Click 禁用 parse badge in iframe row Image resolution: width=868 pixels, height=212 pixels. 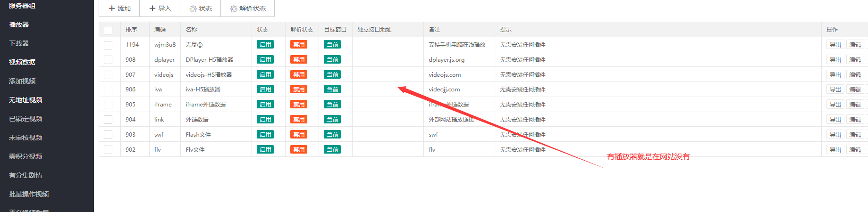299,105
